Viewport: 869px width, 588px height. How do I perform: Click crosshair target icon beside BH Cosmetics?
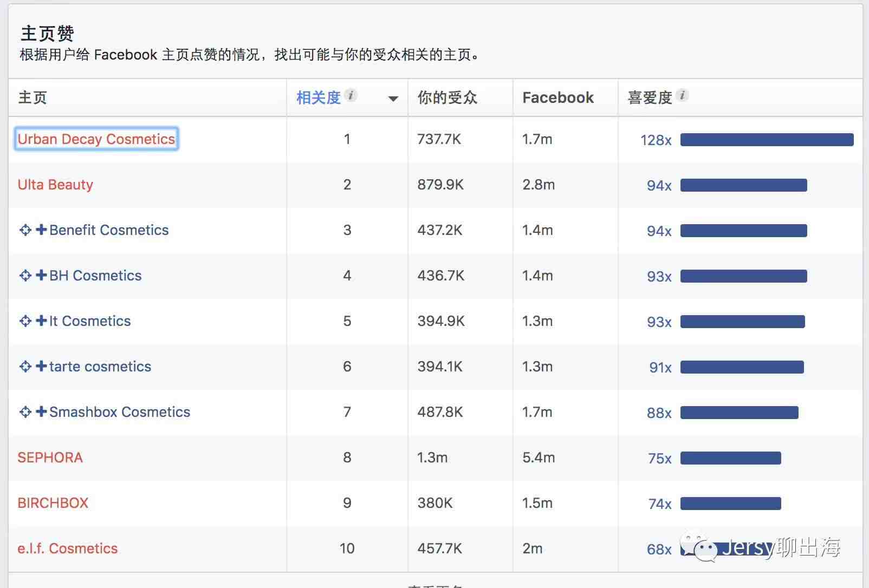click(x=25, y=276)
